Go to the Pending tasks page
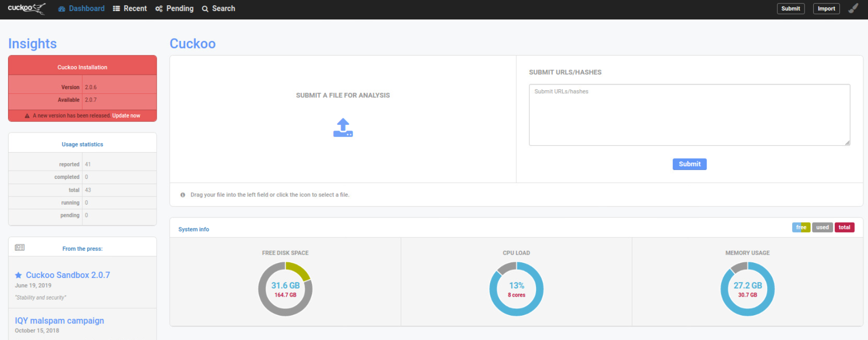868x340 pixels. point(174,9)
